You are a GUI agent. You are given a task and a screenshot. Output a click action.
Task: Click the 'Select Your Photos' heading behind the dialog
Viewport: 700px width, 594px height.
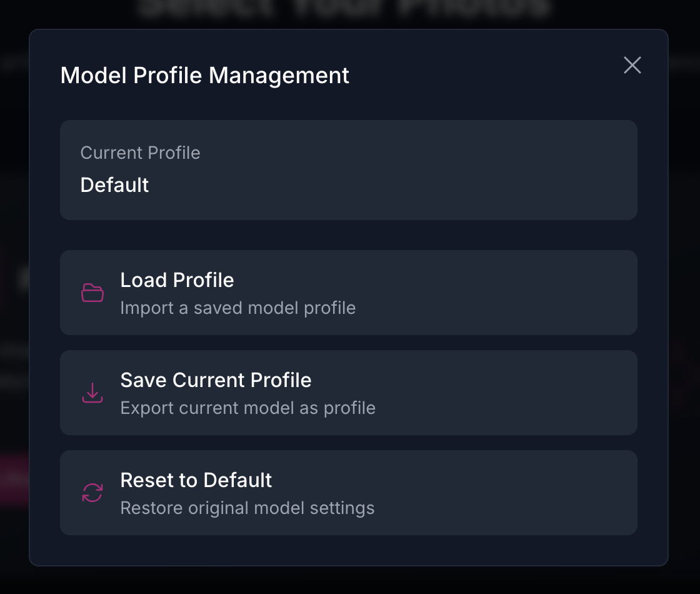click(350, 8)
